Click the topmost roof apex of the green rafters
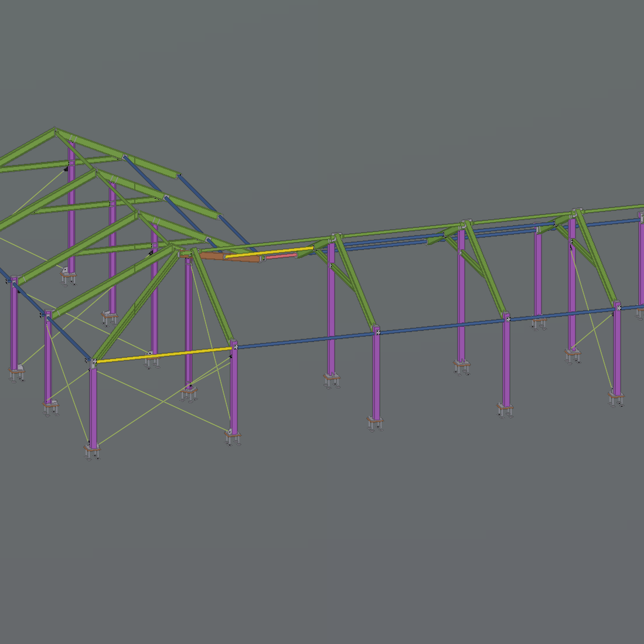 pos(56,130)
